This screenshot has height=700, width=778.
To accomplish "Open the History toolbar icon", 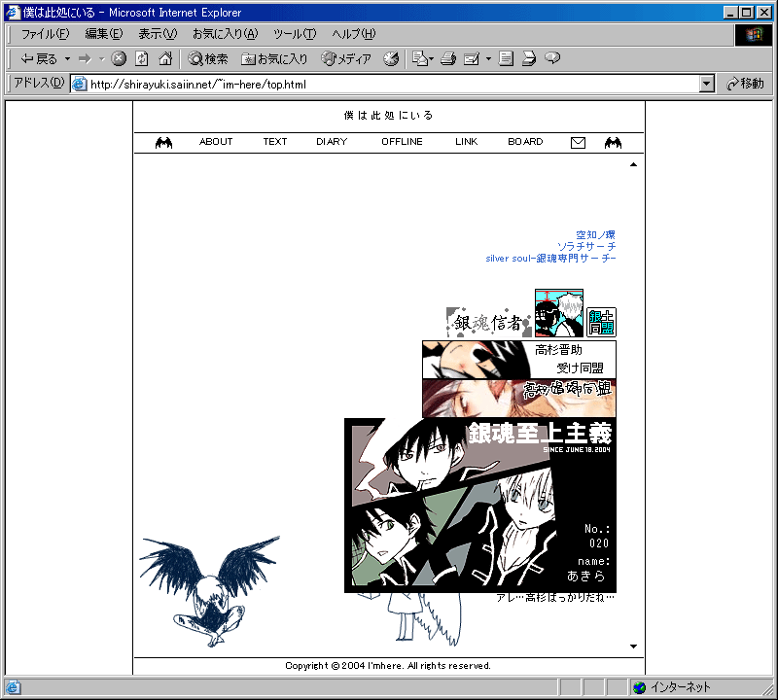I will [x=391, y=58].
